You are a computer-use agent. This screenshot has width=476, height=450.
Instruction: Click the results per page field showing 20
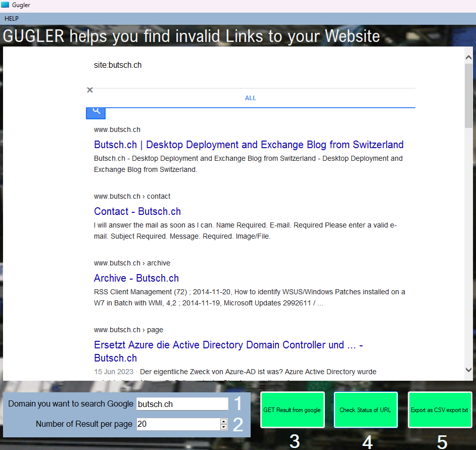[x=178, y=424]
